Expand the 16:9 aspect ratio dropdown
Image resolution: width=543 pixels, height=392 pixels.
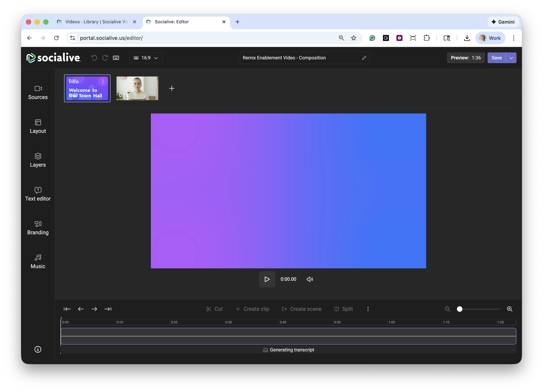[x=146, y=58]
